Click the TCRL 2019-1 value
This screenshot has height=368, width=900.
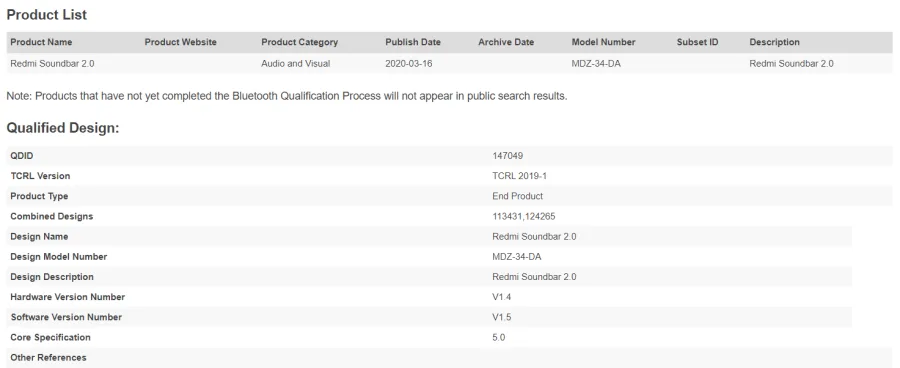pos(519,176)
